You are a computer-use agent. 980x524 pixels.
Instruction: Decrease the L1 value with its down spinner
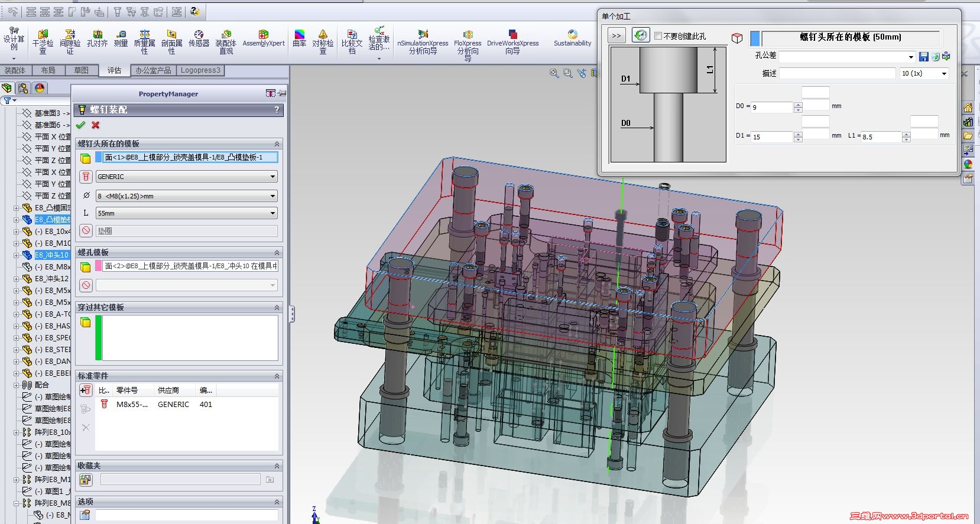906,139
